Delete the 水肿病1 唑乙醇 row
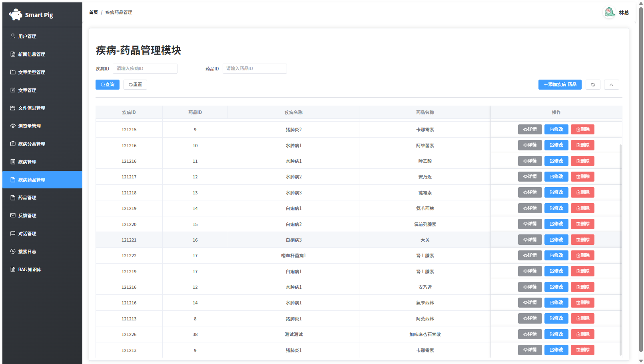 pyautogui.click(x=582, y=161)
